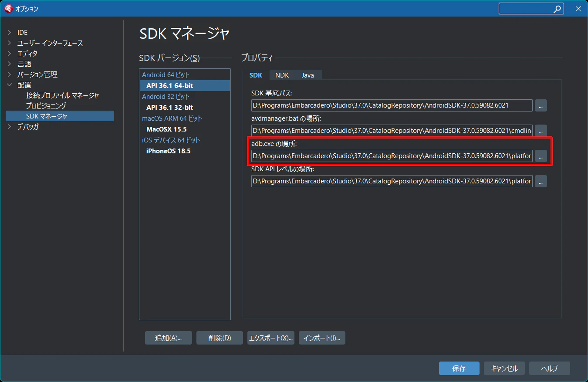Expand the エディタ tree node

coord(9,54)
